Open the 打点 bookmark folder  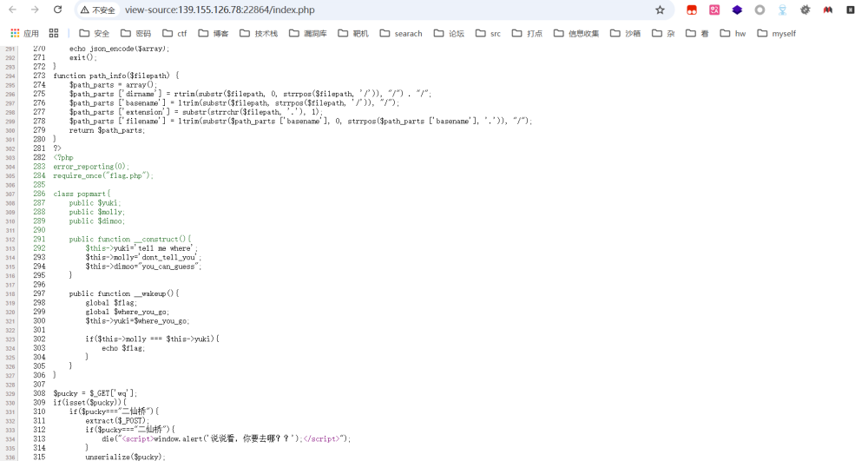[527, 33]
